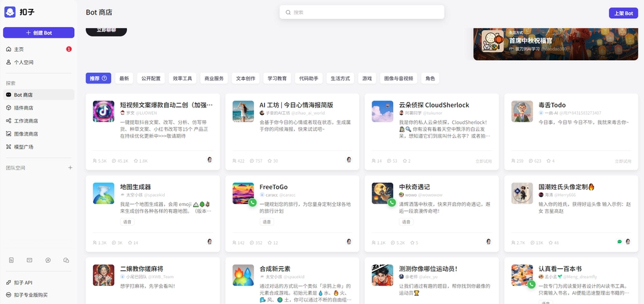Open the 短视频文案爆款自动二创 bot avatar

coord(104,112)
